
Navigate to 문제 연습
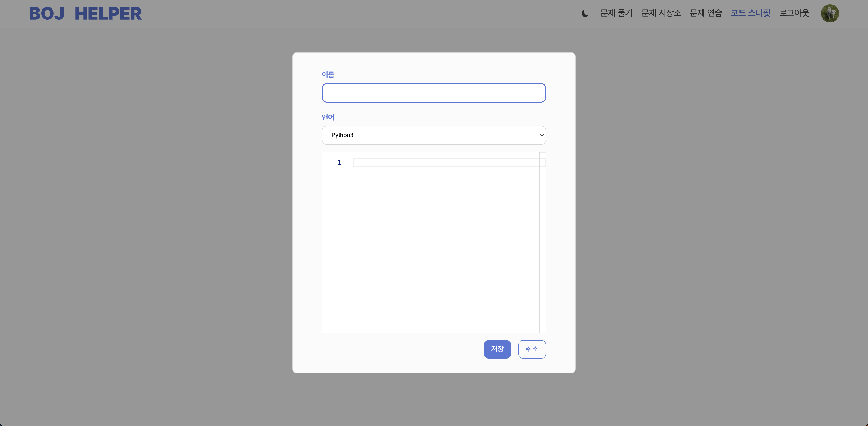pyautogui.click(x=705, y=13)
